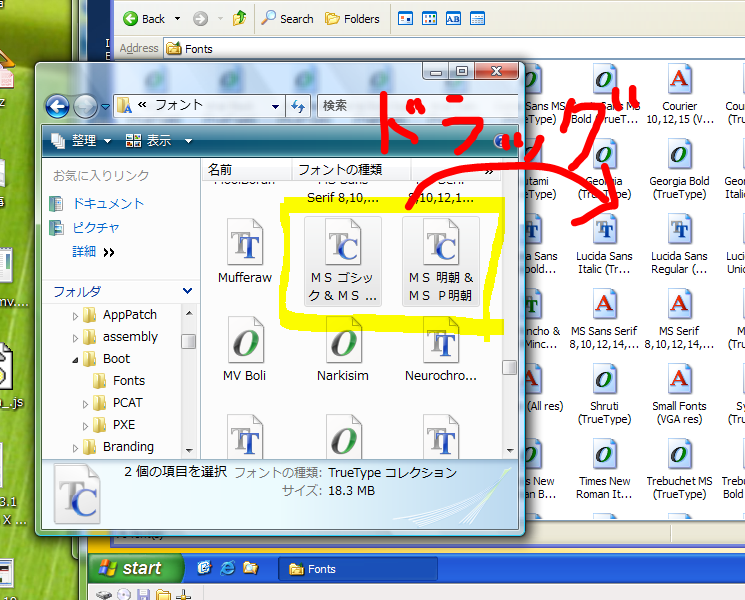Select Courier 10,12,15 font in XP window
Image resolution: width=745 pixels, height=600 pixels.
coord(679,95)
